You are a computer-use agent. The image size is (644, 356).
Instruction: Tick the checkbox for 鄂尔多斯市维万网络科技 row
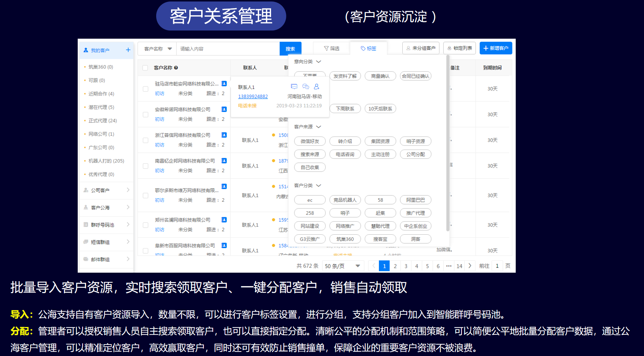coord(145,195)
